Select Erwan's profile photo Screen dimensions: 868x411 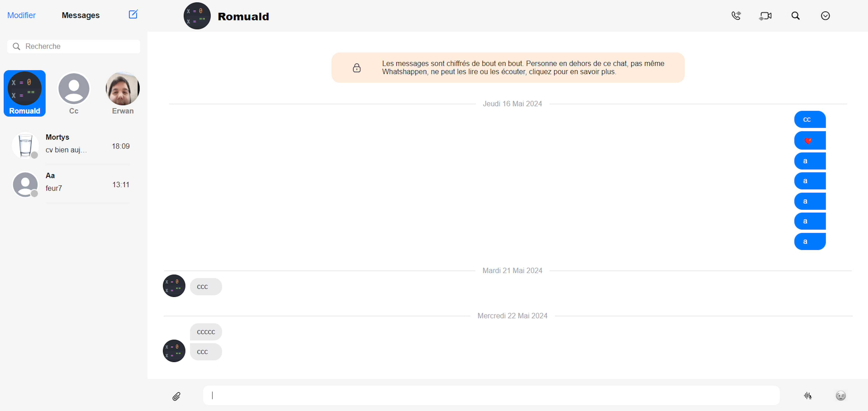click(x=123, y=89)
